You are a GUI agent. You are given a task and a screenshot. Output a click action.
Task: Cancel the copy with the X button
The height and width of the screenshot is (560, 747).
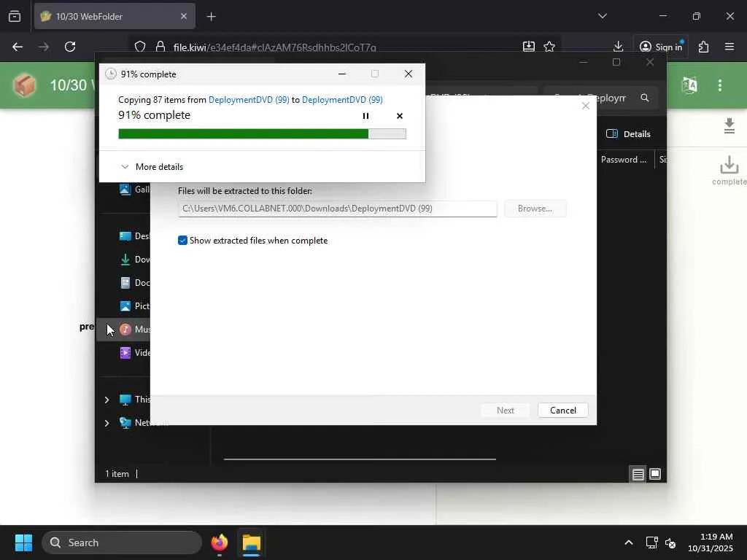coord(399,116)
